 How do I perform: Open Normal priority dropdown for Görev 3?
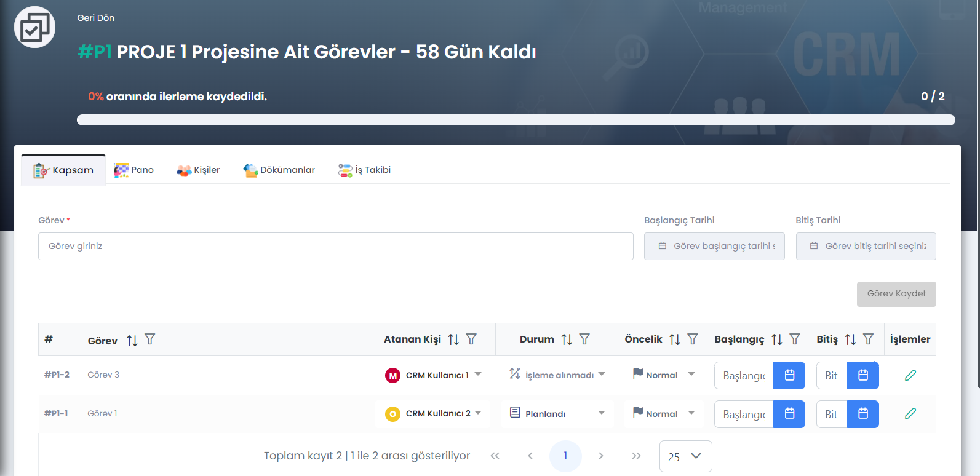691,374
